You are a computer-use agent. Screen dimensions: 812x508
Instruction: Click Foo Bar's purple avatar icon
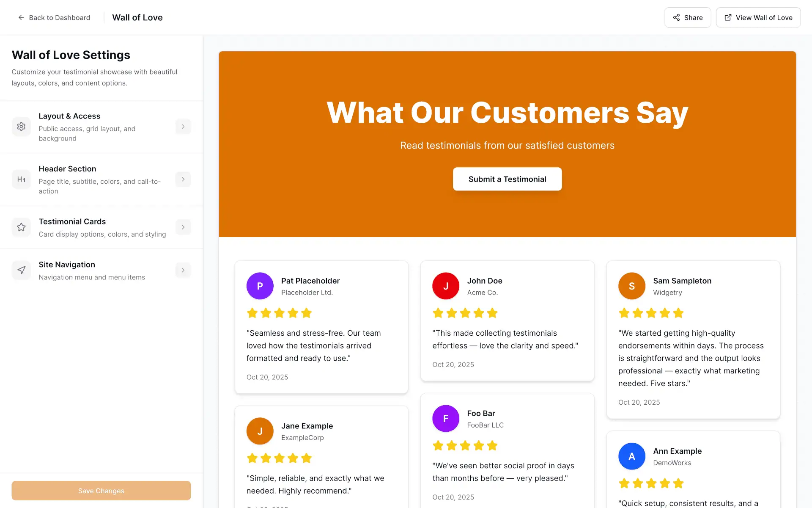click(445, 418)
